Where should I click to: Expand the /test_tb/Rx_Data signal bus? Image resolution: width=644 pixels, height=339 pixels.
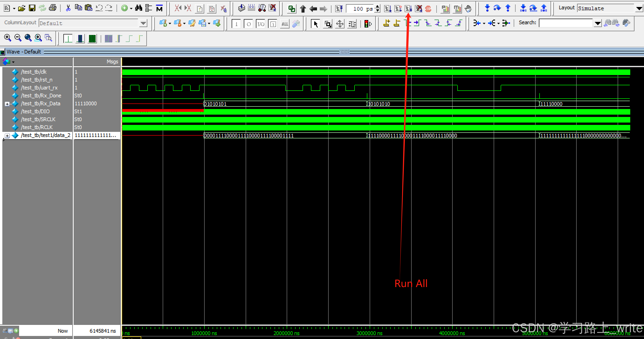pos(7,104)
